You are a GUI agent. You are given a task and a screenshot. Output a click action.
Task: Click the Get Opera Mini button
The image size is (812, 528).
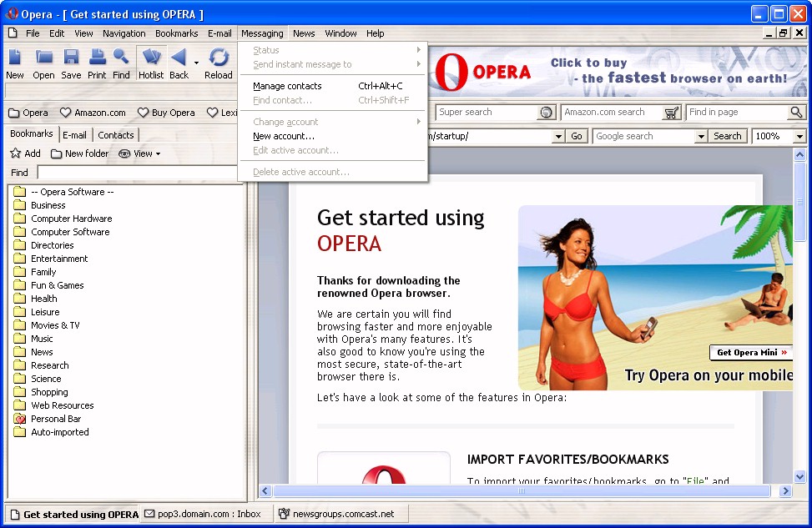[x=752, y=353]
